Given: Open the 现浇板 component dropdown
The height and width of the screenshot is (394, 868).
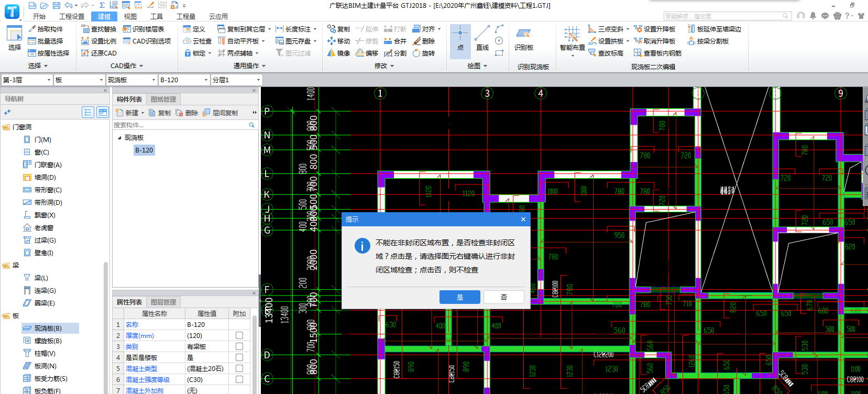Looking at the screenshot, I should point(153,80).
